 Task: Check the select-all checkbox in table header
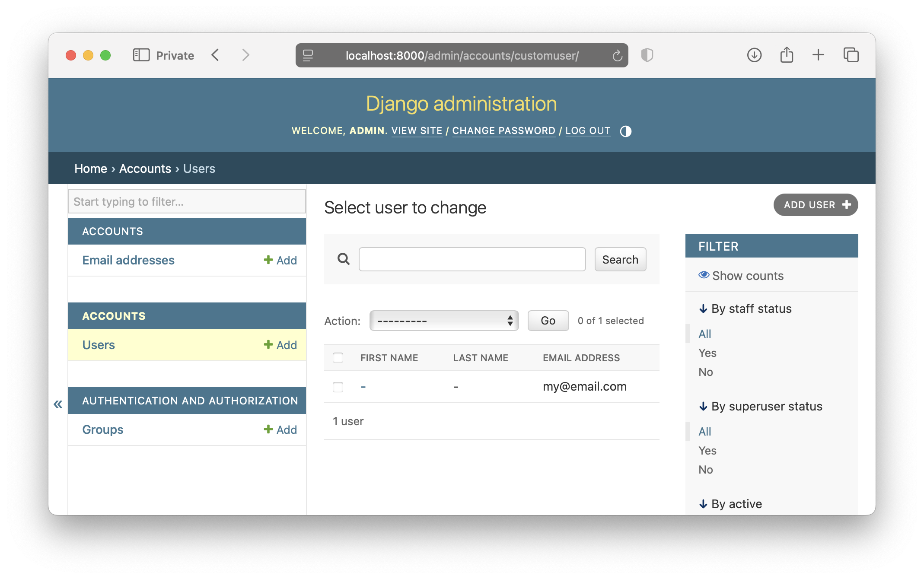pyautogui.click(x=338, y=358)
